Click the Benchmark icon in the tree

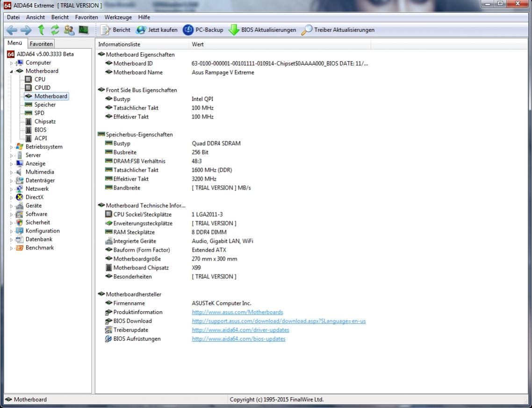point(20,248)
